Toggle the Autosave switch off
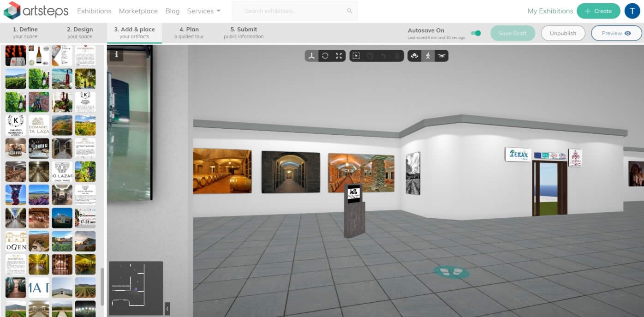The height and width of the screenshot is (317, 644). click(x=476, y=33)
